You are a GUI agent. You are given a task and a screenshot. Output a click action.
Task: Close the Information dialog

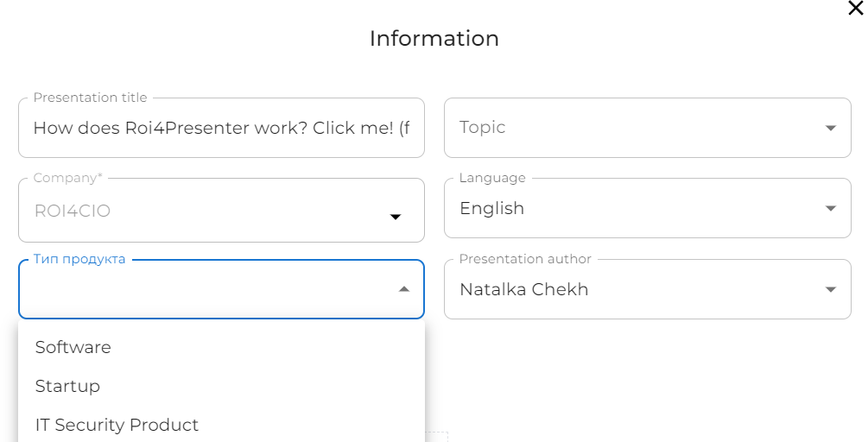click(x=855, y=9)
